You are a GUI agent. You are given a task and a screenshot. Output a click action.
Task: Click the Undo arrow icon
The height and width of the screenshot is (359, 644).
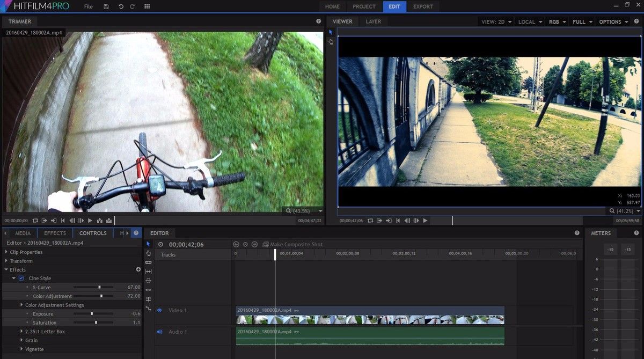pyautogui.click(x=121, y=6)
